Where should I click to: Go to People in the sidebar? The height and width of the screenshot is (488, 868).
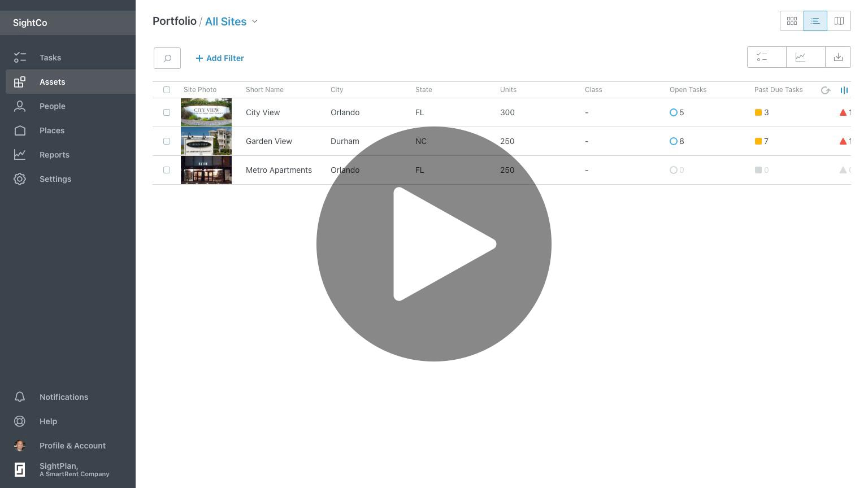click(53, 106)
